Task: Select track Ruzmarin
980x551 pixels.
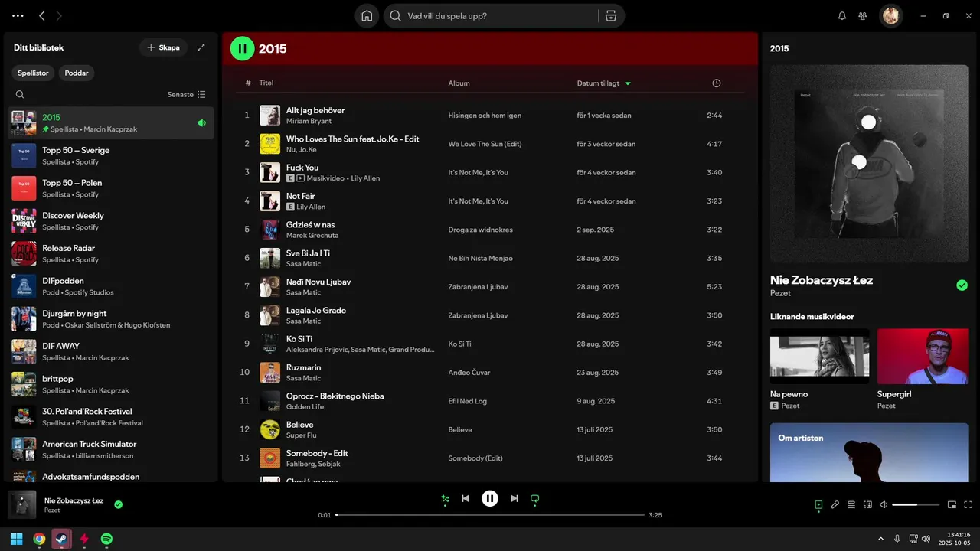Action: coord(490,373)
